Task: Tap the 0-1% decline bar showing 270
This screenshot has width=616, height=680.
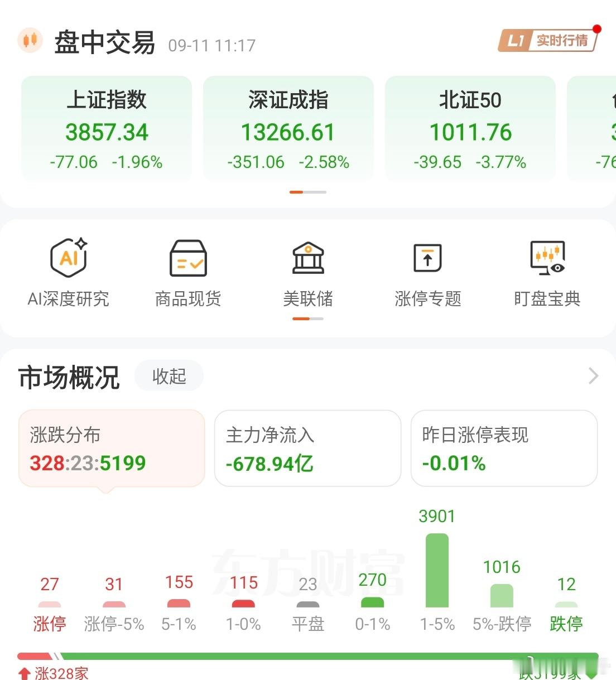Action: 373,602
